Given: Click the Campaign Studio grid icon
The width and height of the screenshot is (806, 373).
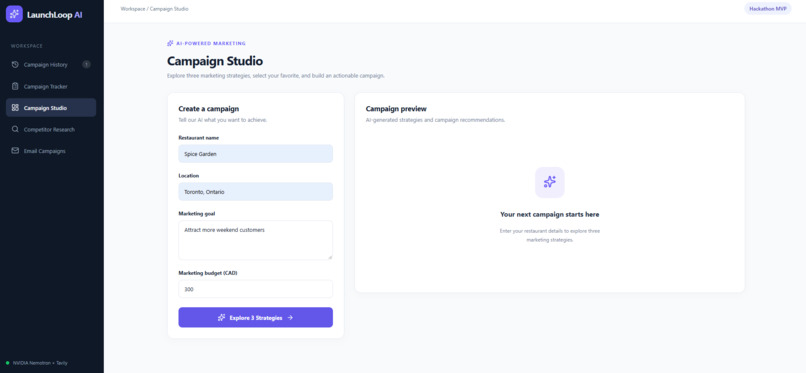Looking at the screenshot, I should 15,108.
